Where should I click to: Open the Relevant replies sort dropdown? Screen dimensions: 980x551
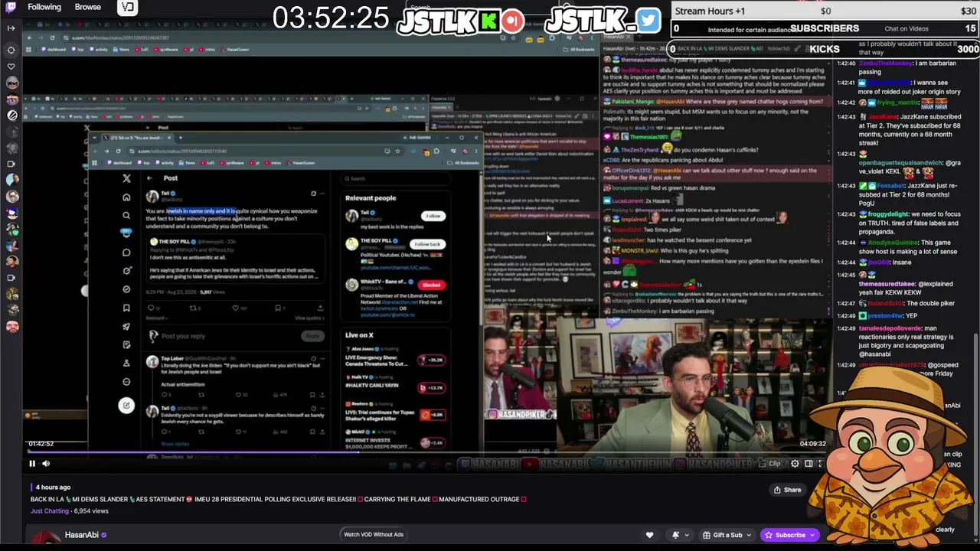coord(157,318)
